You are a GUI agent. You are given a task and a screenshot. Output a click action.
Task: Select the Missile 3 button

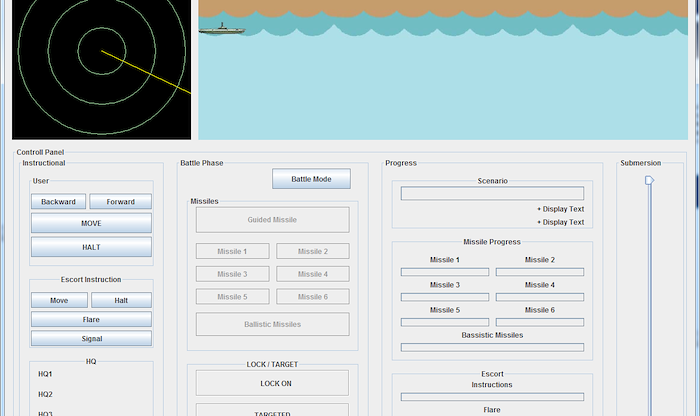233,274
